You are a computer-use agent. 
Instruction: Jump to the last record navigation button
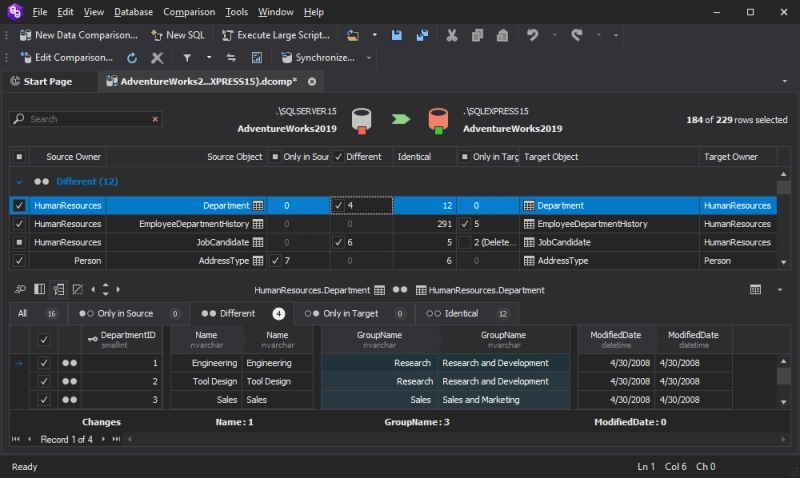coord(116,439)
